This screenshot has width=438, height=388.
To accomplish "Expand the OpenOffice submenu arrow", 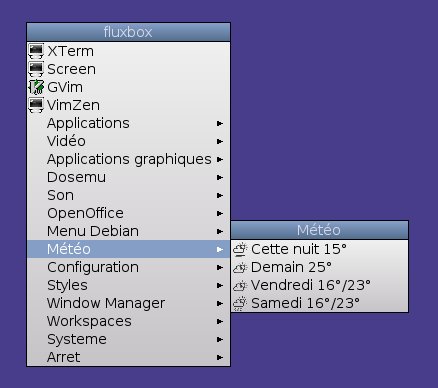I will (220, 214).
